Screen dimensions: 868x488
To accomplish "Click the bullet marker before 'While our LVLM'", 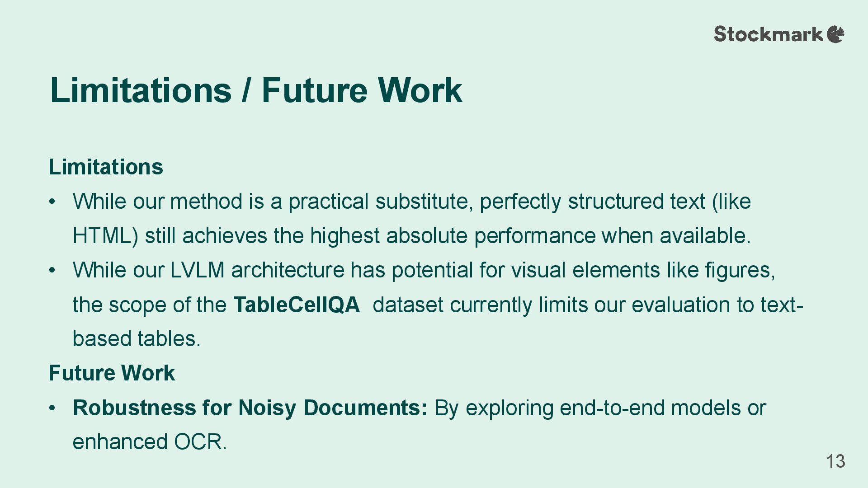I will pos(52,270).
